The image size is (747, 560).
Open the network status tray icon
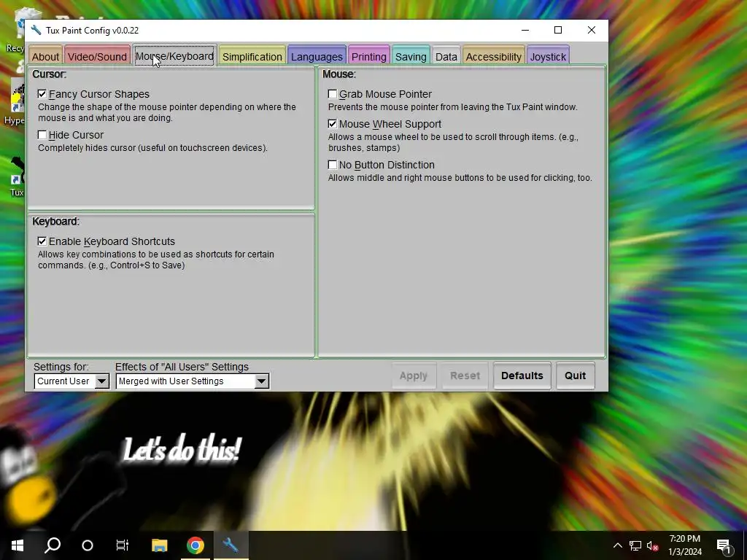[x=635, y=545]
